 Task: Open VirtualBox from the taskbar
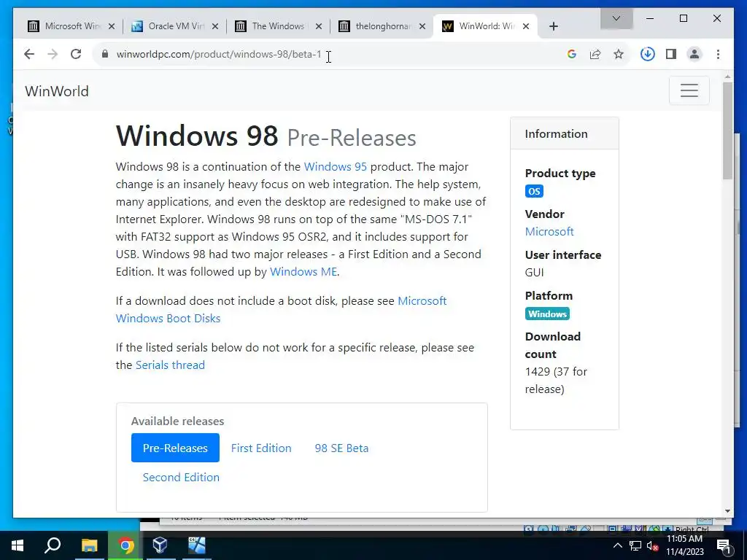pos(160,545)
